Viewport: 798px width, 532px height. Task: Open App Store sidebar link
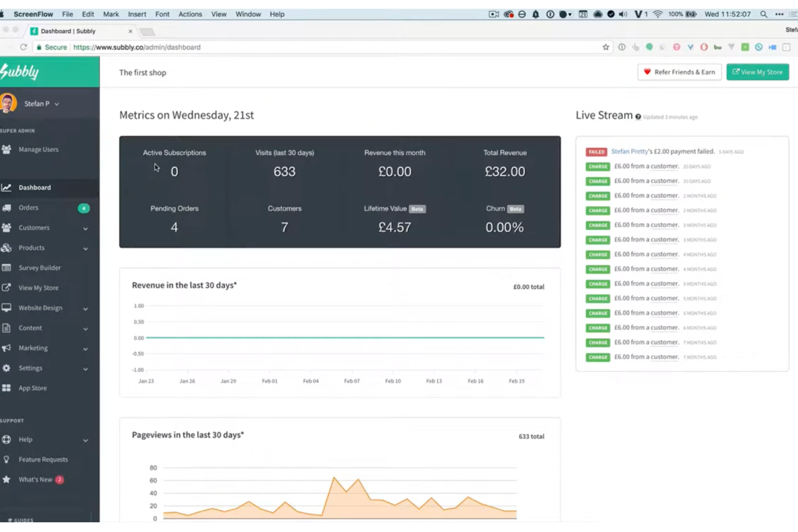tap(32, 388)
